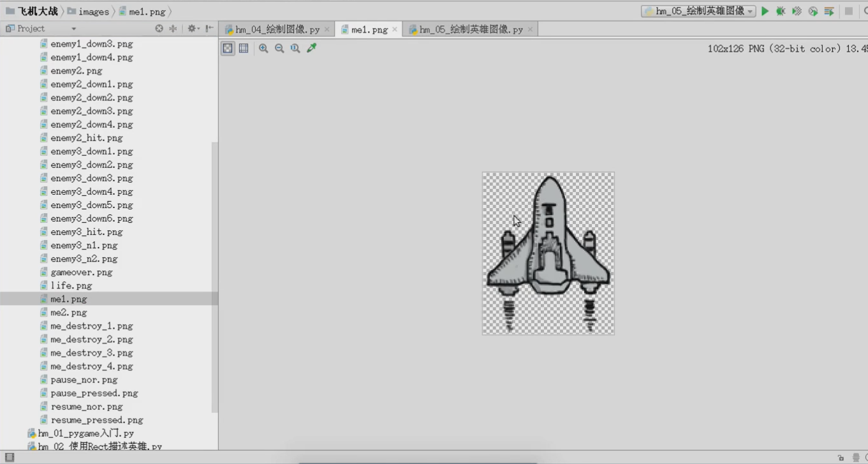The height and width of the screenshot is (464, 868).
Task: Select enemy3_down6.png file
Action: coord(92,218)
